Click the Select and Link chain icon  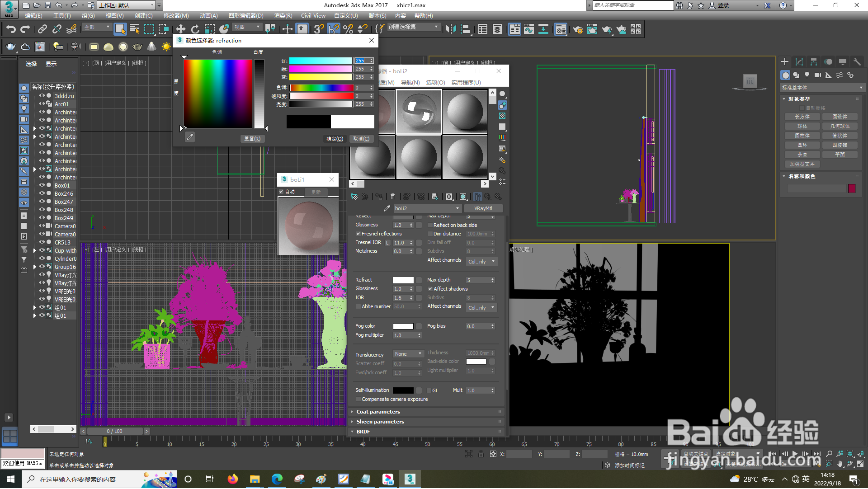(42, 29)
